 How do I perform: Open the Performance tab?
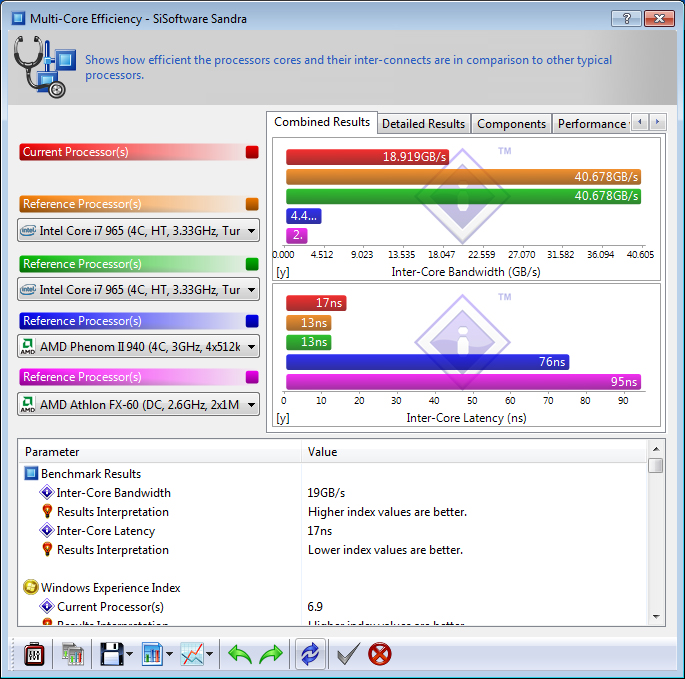[592, 124]
